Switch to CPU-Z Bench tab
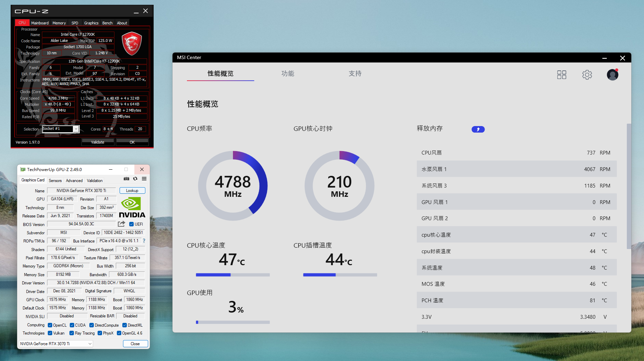This screenshot has height=361, width=644. [x=108, y=23]
